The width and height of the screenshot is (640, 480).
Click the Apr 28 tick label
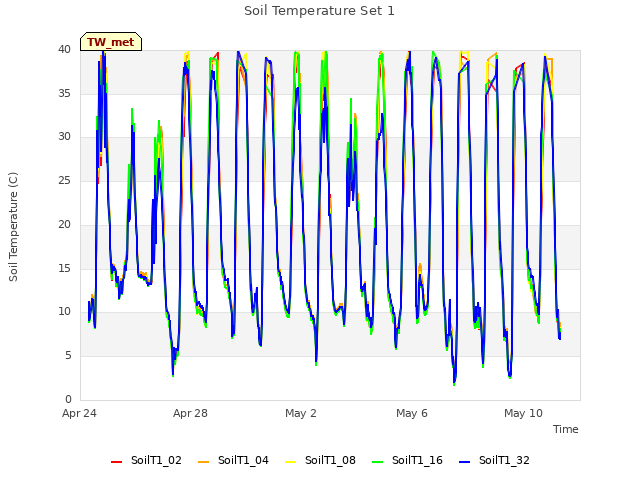coord(190,413)
